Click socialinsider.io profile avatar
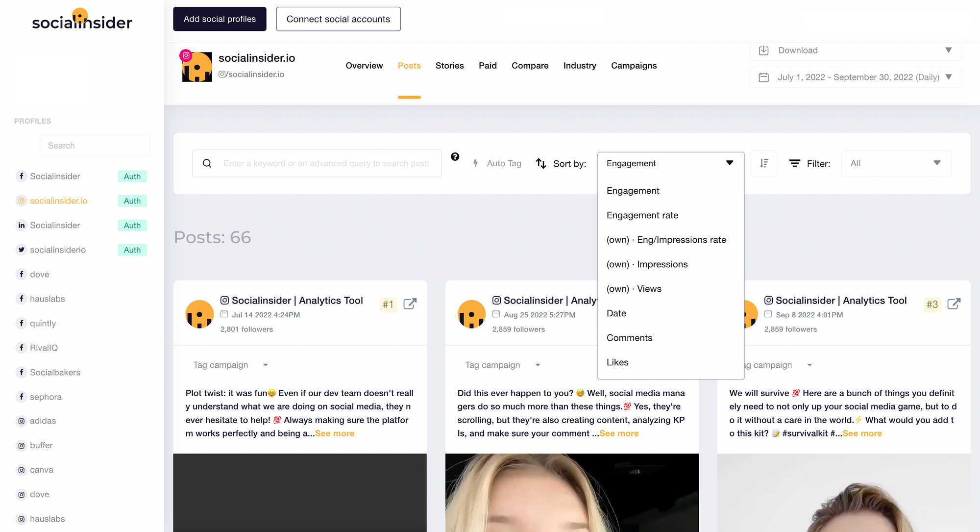This screenshot has height=532, width=980. point(197,67)
